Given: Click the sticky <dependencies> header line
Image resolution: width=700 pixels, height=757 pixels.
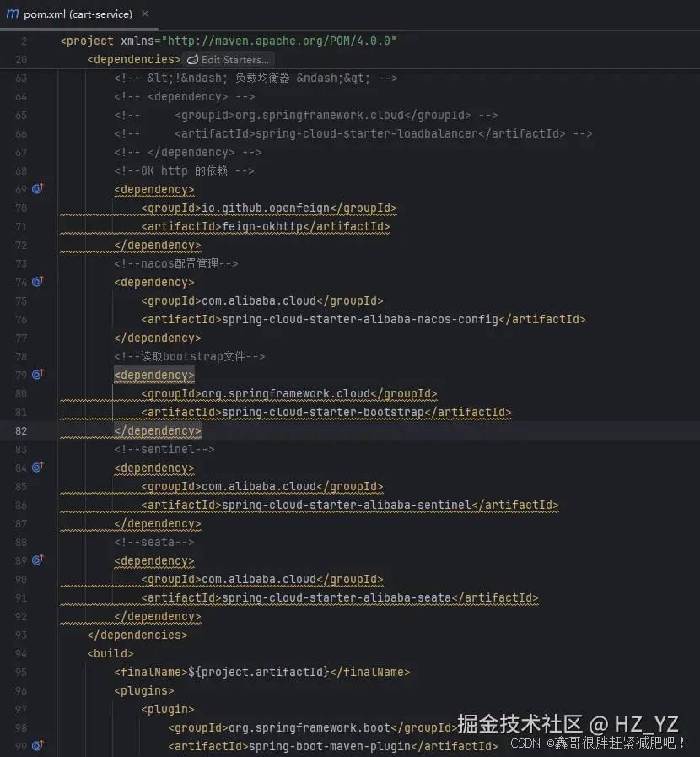Looking at the screenshot, I should pyautogui.click(x=133, y=59).
